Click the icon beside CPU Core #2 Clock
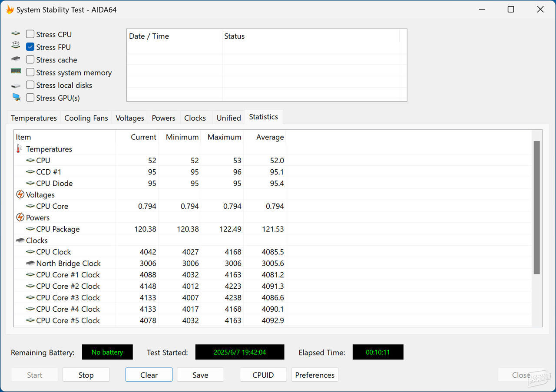Screen dimensions: 556x392 (x=30, y=286)
